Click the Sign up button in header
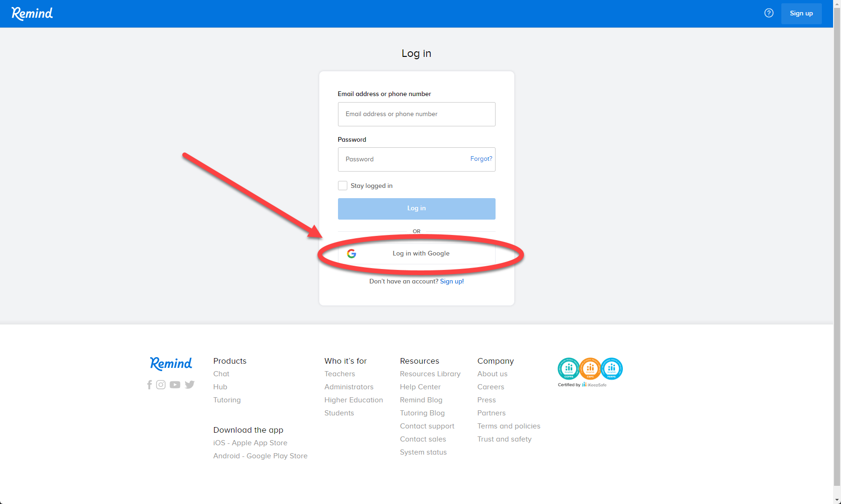The height and width of the screenshot is (504, 841). point(801,14)
